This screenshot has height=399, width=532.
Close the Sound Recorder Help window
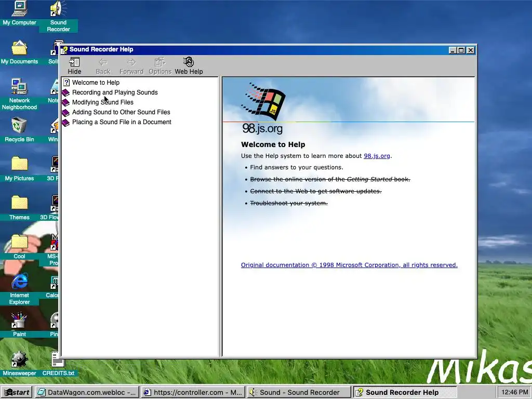[x=470, y=50]
